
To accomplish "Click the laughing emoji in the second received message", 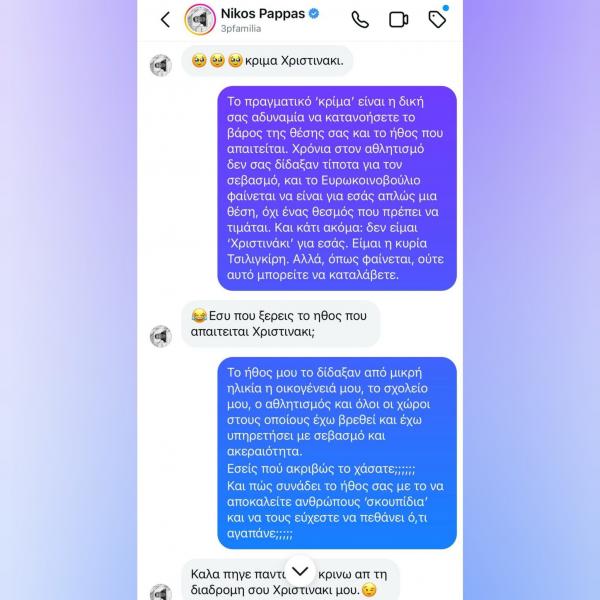I will click(x=199, y=316).
